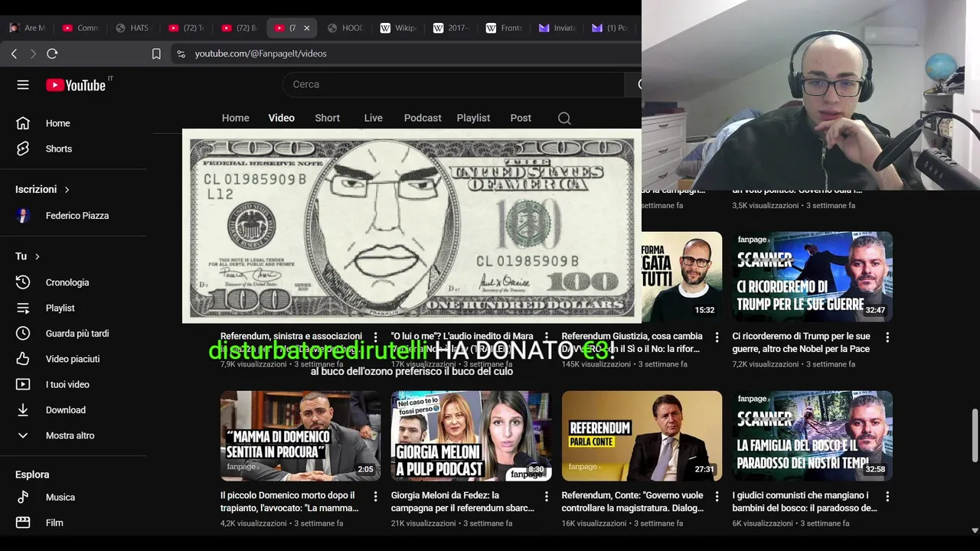Switch to the channel Short tab

327,118
